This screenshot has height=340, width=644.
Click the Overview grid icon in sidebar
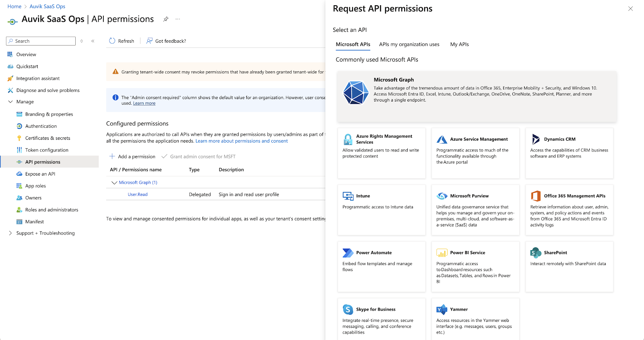pos(10,54)
